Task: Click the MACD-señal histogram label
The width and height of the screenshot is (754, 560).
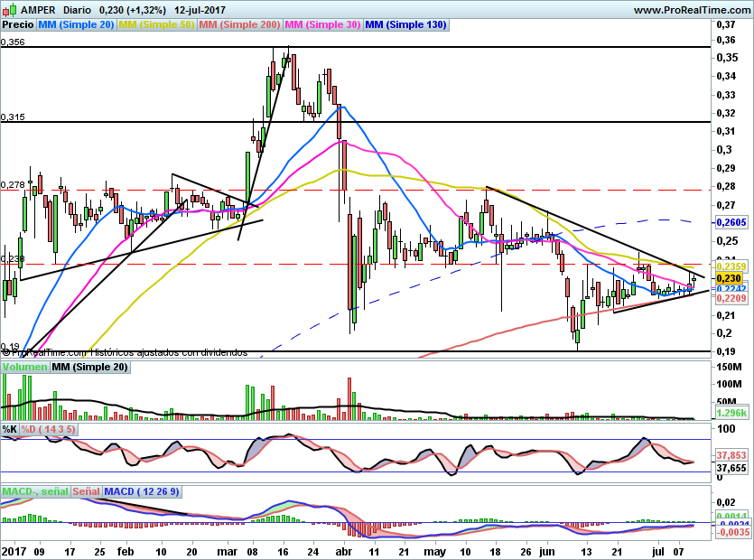Action: 33,491
